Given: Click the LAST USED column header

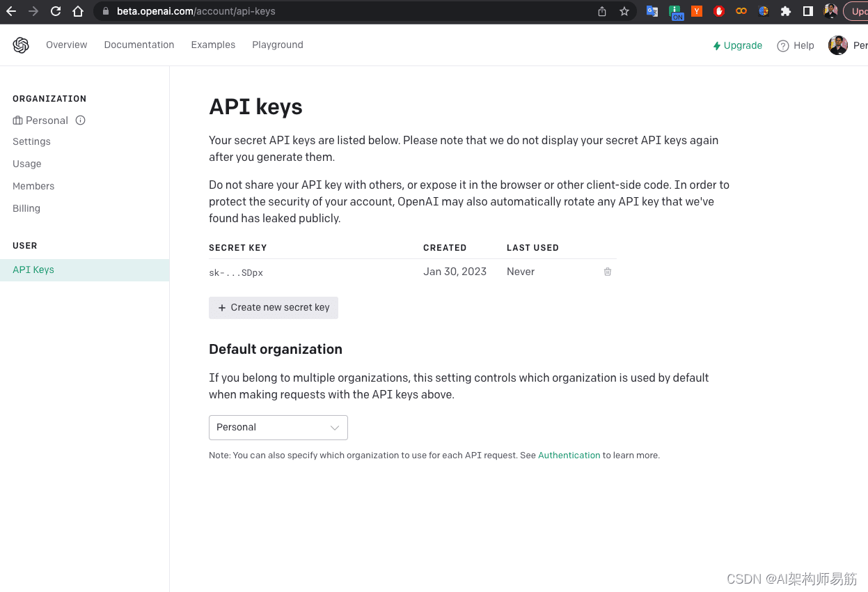Looking at the screenshot, I should [x=532, y=248].
